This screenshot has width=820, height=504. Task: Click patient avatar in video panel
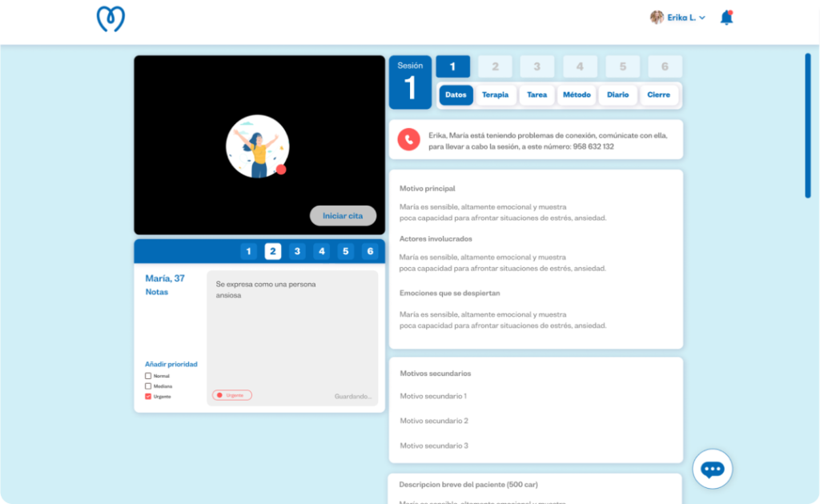(257, 146)
